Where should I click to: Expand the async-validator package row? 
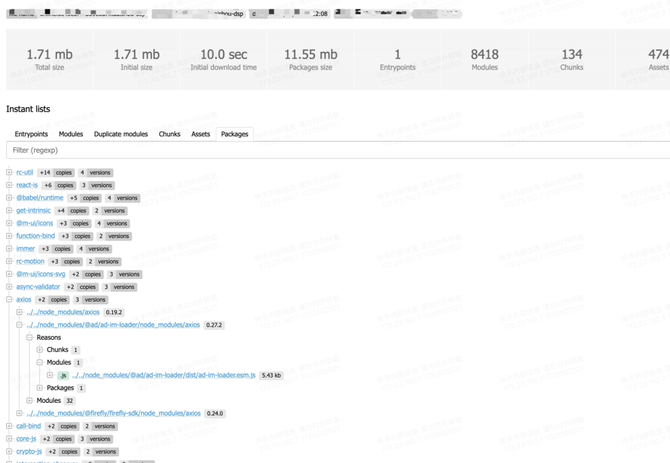tap(9, 287)
